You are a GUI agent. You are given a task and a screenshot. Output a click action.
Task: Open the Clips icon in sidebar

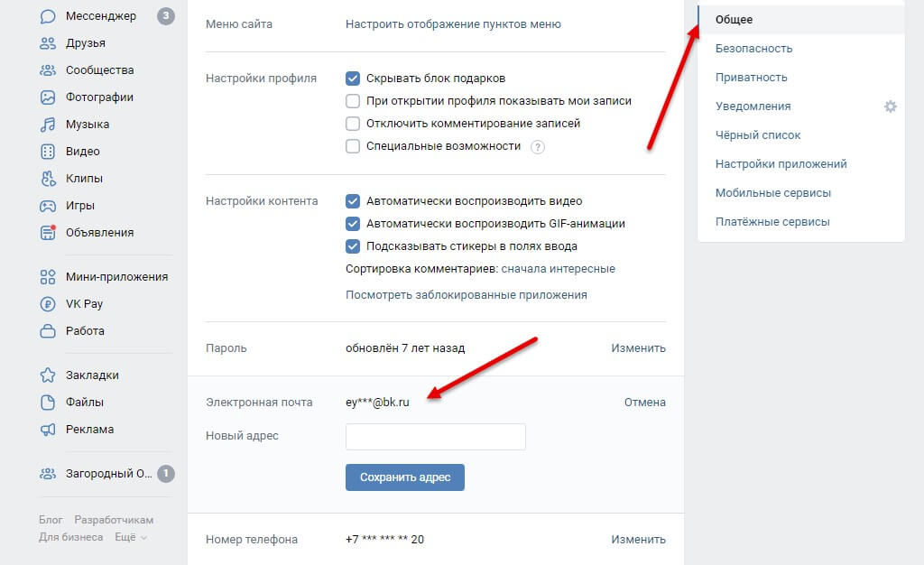coord(48,179)
